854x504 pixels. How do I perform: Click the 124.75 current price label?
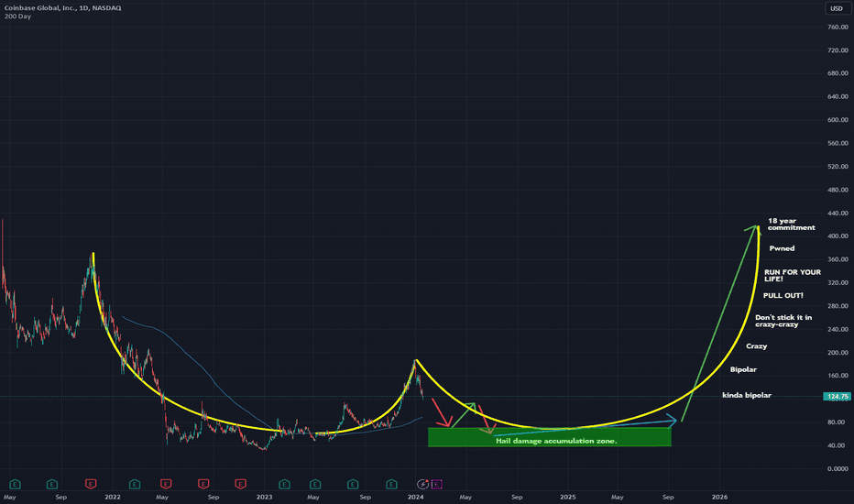(x=837, y=396)
